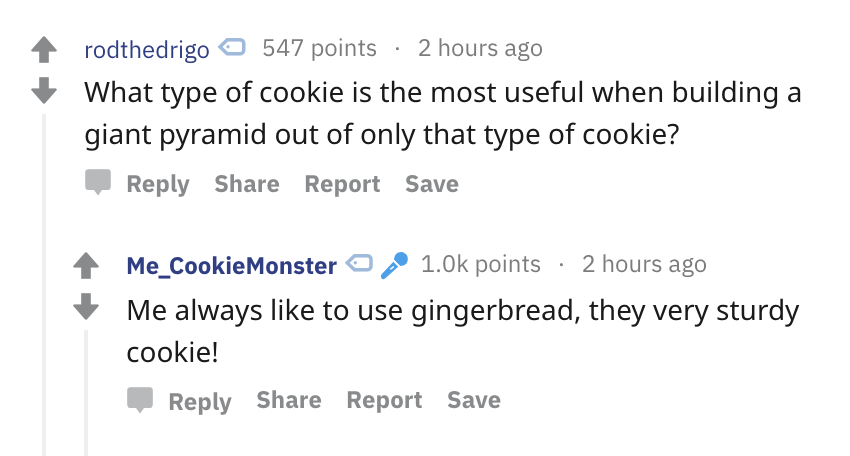Viewport: 850px width, 456px height.
Task: Save rodthedrigo's comment
Action: point(432,184)
